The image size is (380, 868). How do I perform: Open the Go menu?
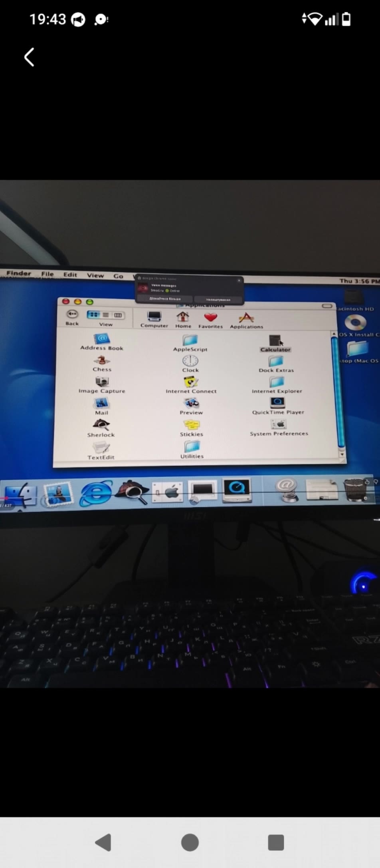pyautogui.click(x=119, y=276)
